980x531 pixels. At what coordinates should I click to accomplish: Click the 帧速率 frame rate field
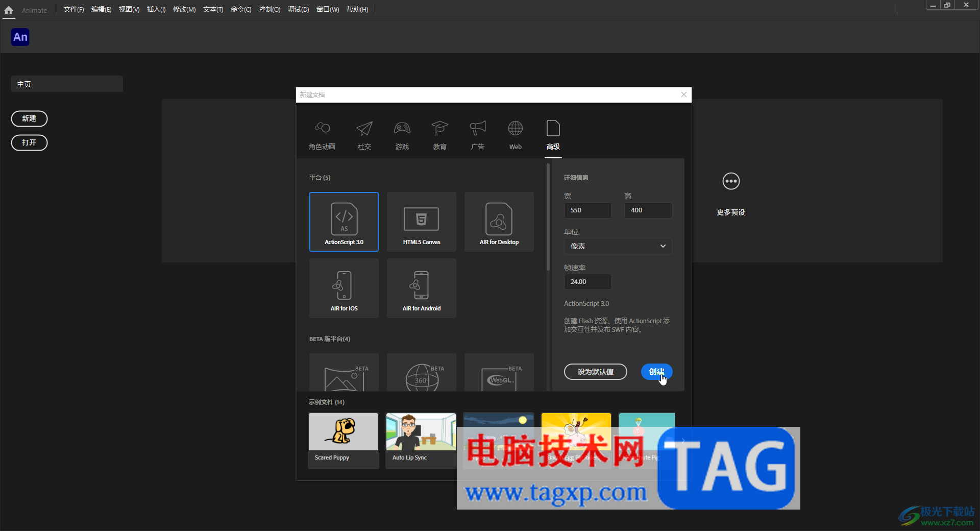click(x=587, y=282)
